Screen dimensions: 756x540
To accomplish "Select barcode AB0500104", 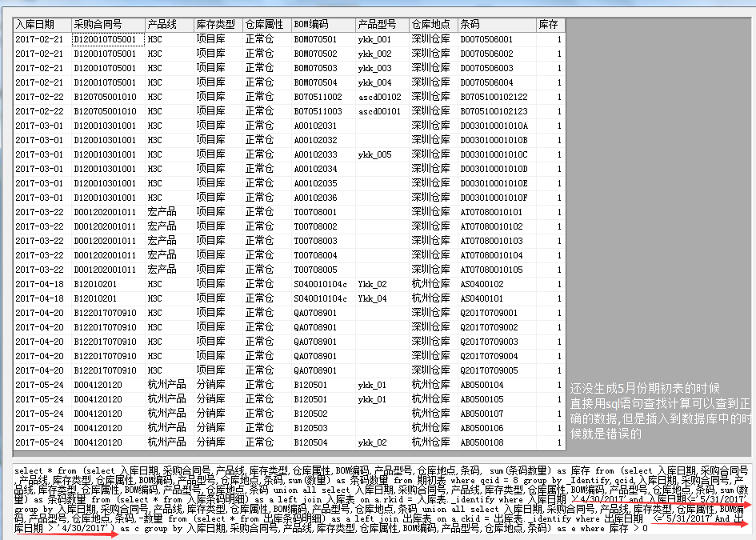I will point(497,386).
